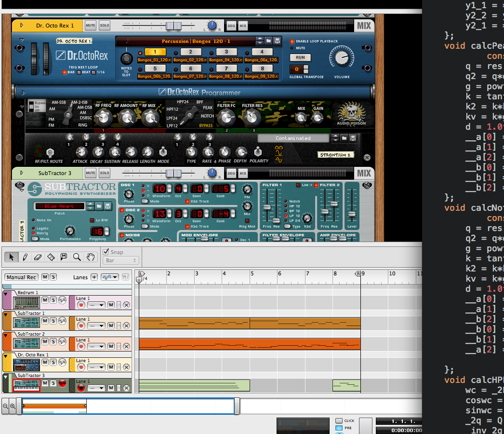Zoom in the sequencer horizontally
Screen dimensions: 504x434
pyautogui.click(x=13, y=407)
